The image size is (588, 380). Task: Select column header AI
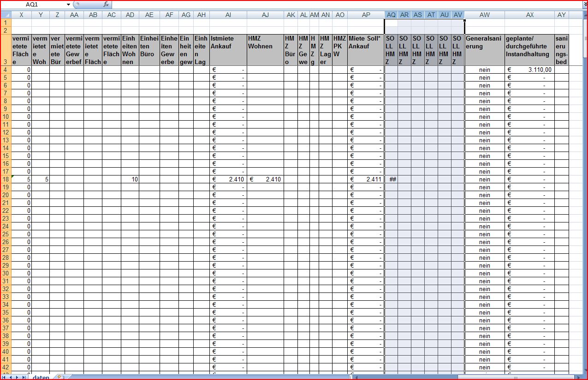click(228, 15)
